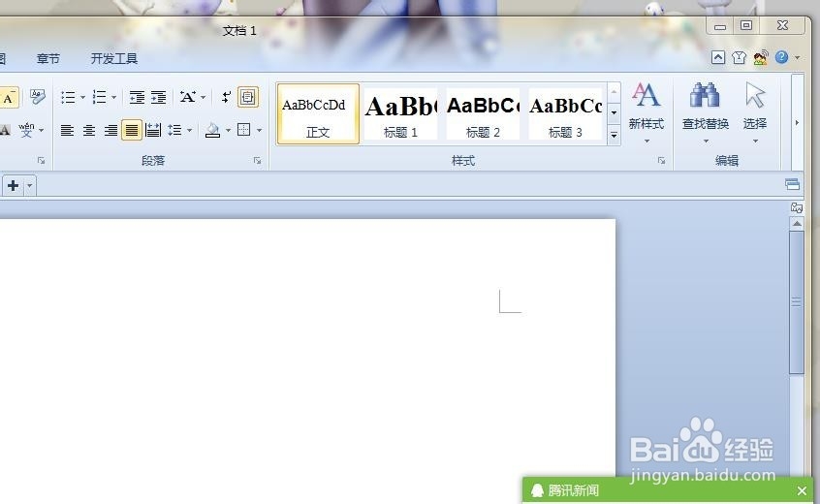Expand the line spacing dropdown arrow
Image resolution: width=820 pixels, height=504 pixels.
tap(189, 130)
